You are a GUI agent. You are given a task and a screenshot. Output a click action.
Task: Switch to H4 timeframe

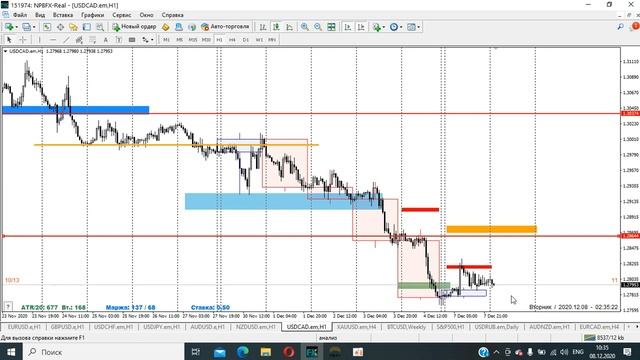[x=232, y=40]
